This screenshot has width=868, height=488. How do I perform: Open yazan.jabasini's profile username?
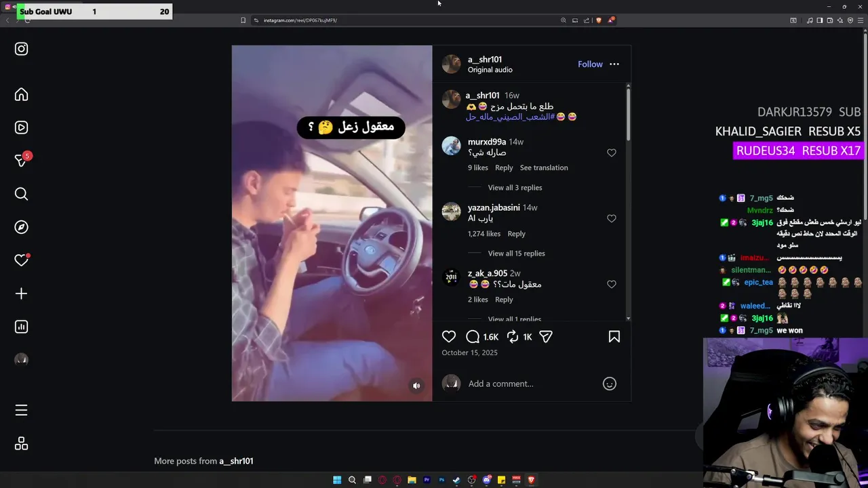point(494,207)
